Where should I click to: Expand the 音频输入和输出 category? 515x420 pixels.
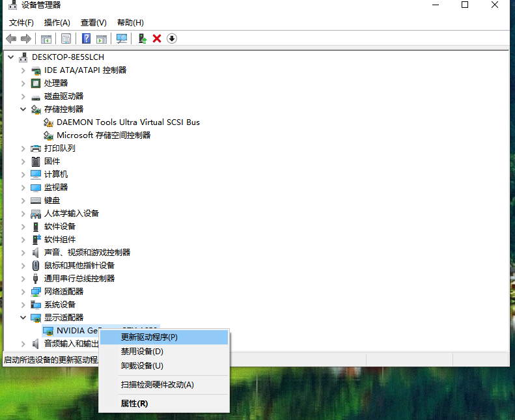point(23,344)
